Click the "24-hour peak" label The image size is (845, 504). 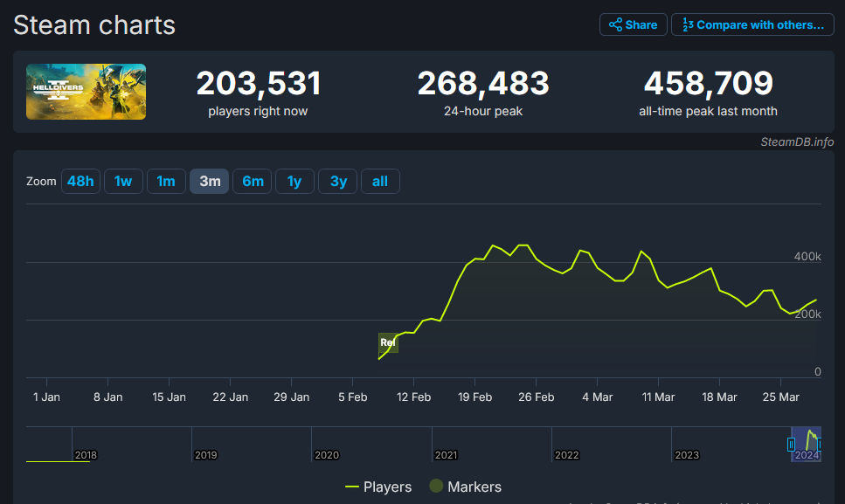[x=483, y=111]
